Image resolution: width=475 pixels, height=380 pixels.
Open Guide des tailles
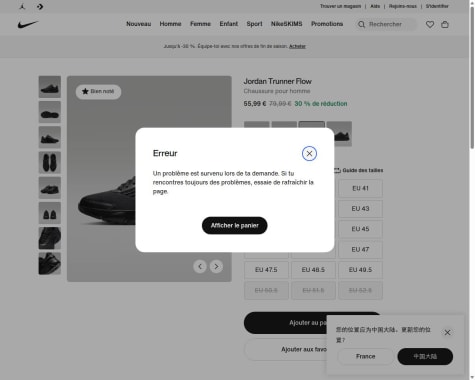point(359,170)
